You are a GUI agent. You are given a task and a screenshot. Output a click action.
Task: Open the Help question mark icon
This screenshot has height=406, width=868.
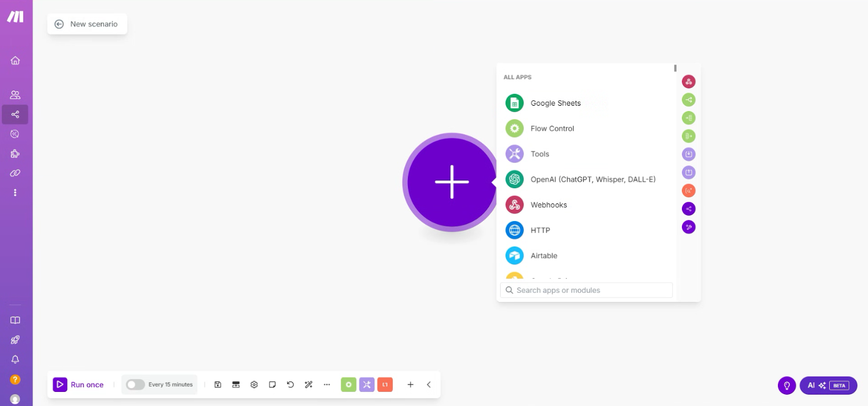(x=15, y=379)
